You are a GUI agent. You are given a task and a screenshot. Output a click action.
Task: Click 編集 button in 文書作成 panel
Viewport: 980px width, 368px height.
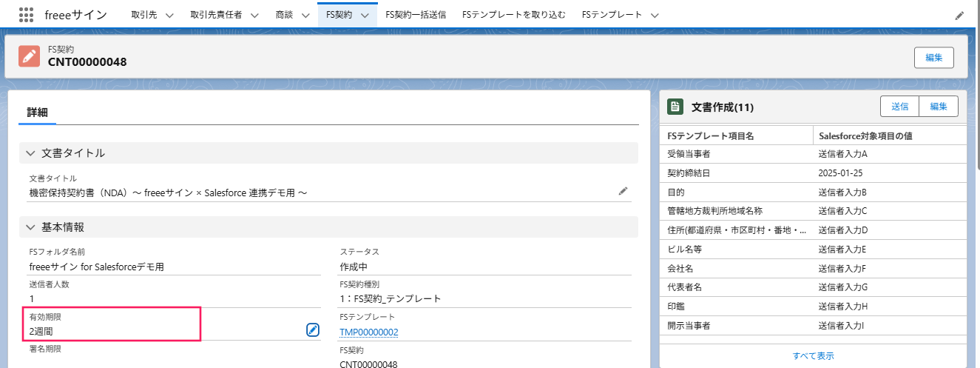click(939, 107)
